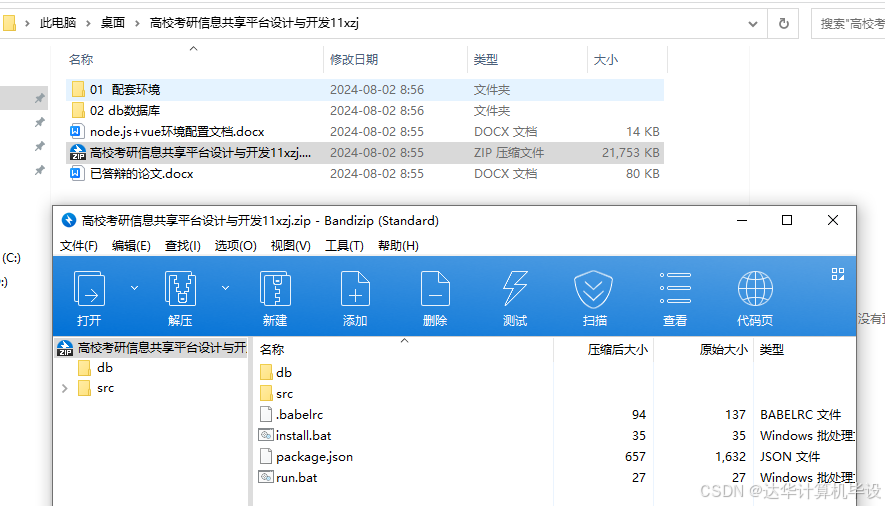885x506 pixels.
Task: Click the (C:) drive in Explorer sidebar
Action: tap(11, 258)
